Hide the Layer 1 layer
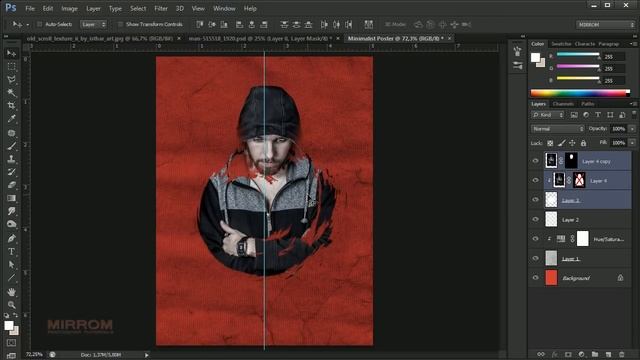Image resolution: width=640 pixels, height=360 pixels. tap(536, 258)
